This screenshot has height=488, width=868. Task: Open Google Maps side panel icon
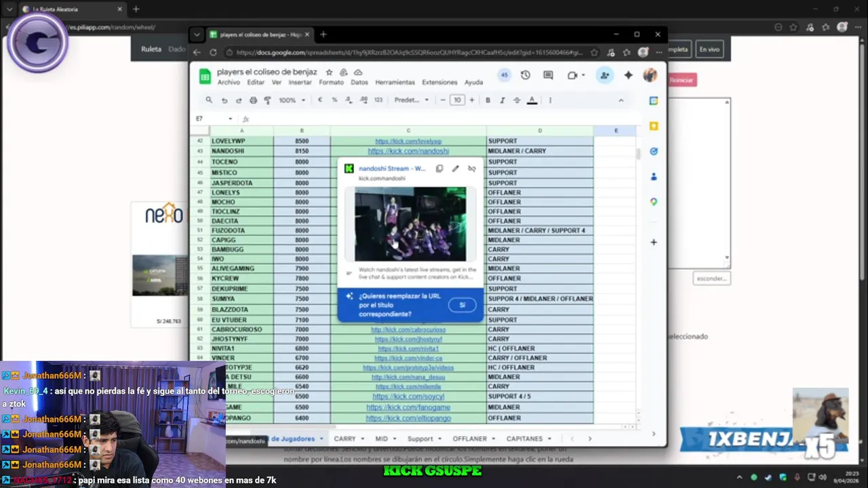(654, 201)
